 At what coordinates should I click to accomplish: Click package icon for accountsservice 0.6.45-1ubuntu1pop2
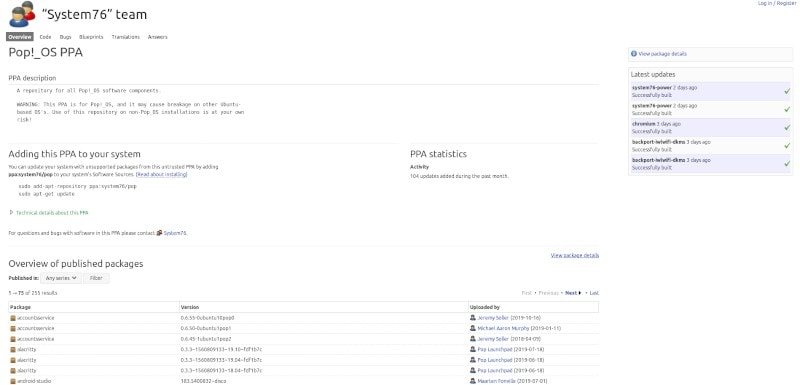pyautogui.click(x=13, y=339)
